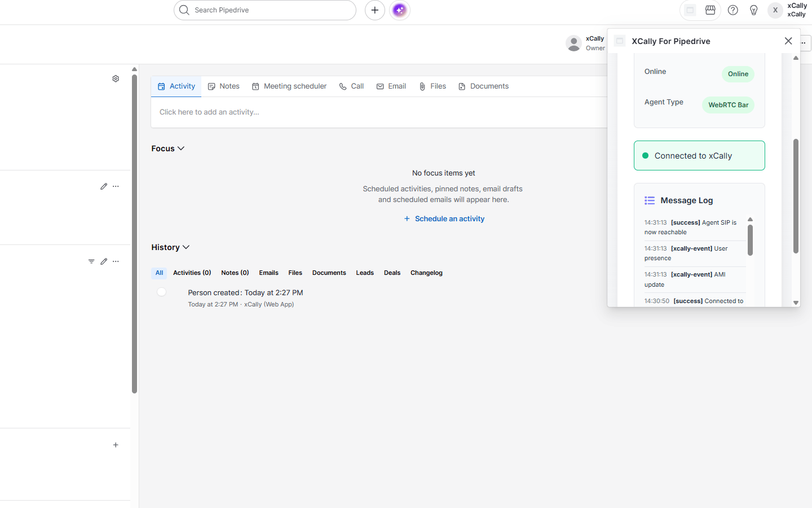Click the upper pencil edit icon in sidebar
Image resolution: width=812 pixels, height=508 pixels.
click(104, 186)
